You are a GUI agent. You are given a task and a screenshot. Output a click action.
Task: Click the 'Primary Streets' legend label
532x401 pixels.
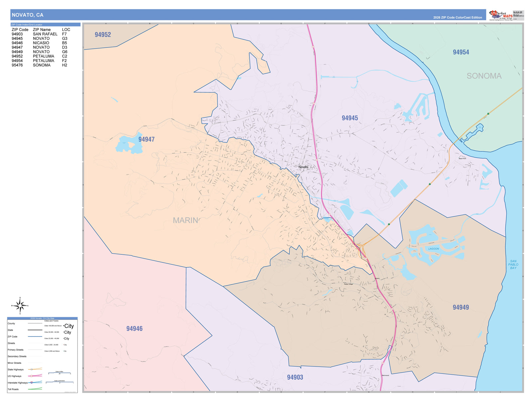tap(16, 350)
